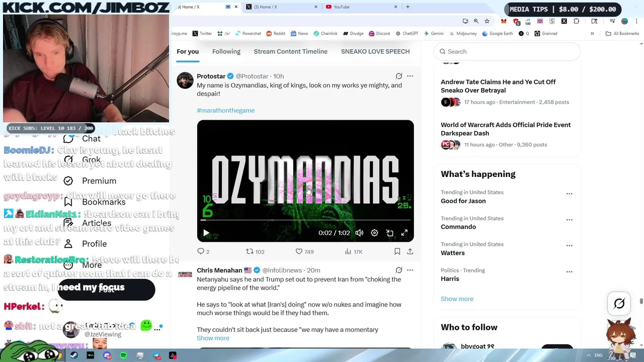
Task: Open the browser Extensions puzzle icon
Action: 576,21
